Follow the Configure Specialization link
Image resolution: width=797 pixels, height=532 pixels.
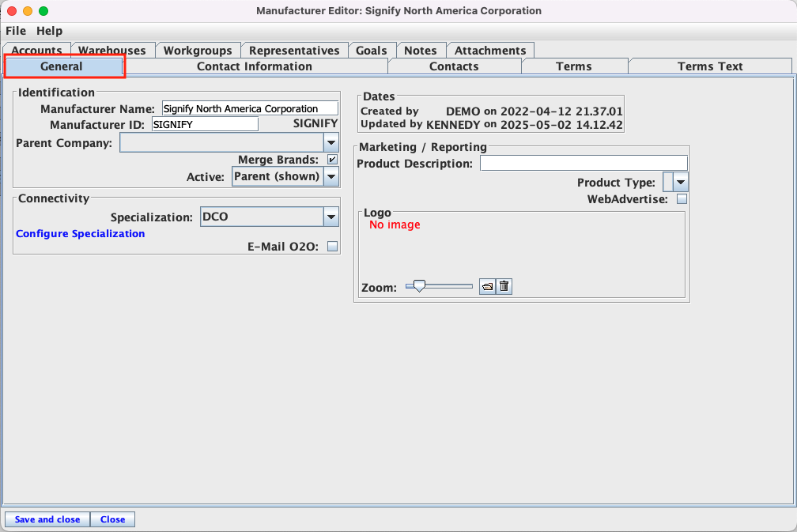point(81,234)
